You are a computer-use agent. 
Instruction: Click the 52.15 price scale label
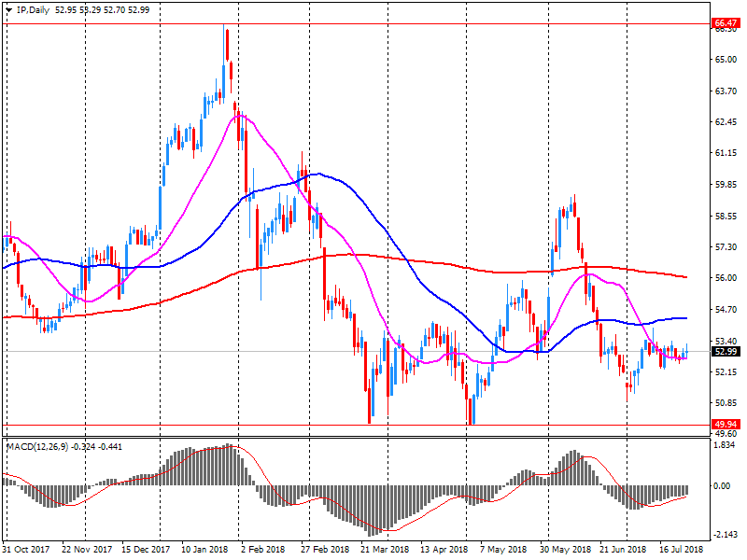pyautogui.click(x=726, y=371)
